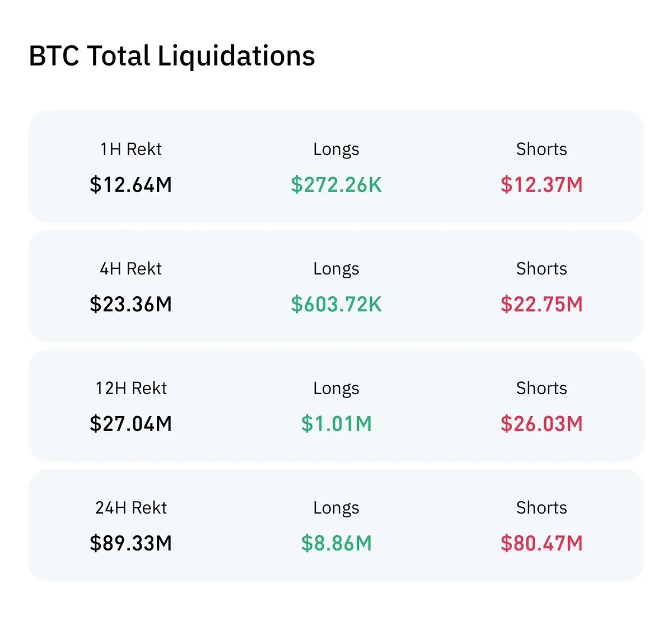Screen dimensions: 672x621
Task: Click the Shorts label in 24H card
Action: click(x=542, y=507)
